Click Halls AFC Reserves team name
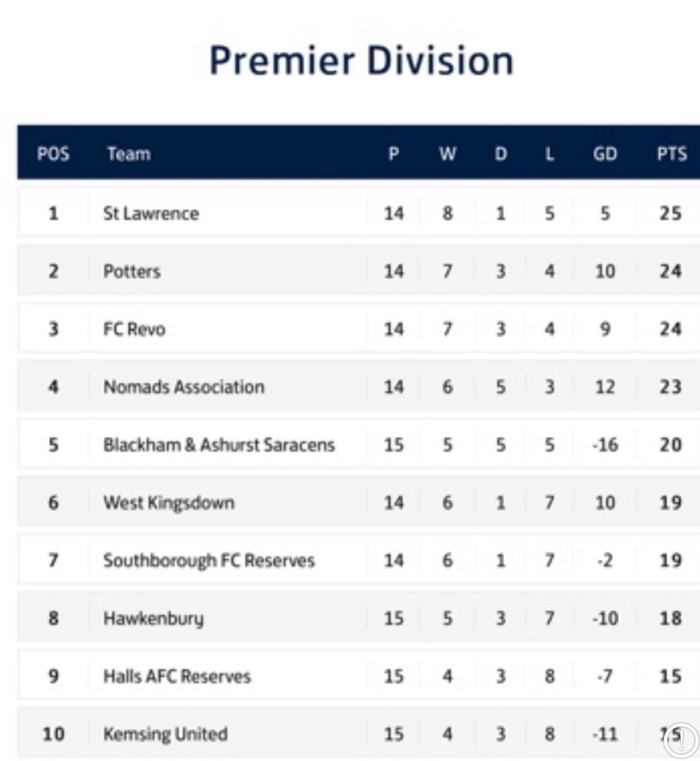The height and width of the screenshot is (761, 700). click(x=177, y=676)
